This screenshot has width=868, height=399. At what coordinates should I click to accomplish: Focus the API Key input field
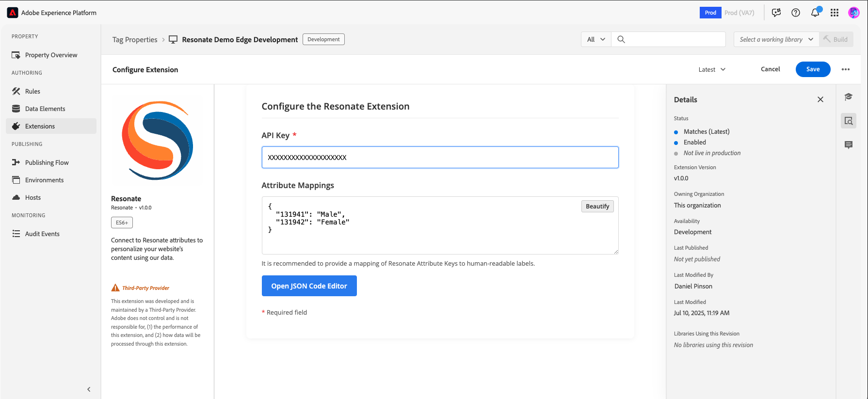440,158
